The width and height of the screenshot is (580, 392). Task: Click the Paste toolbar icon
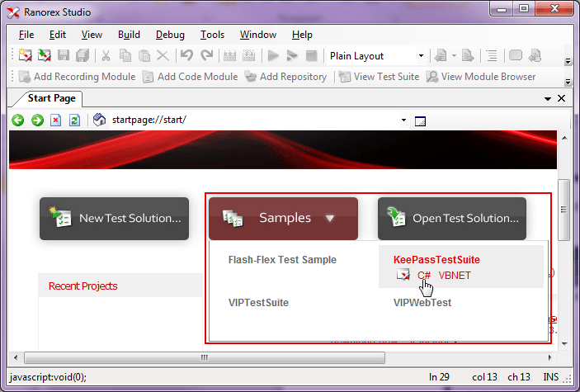pos(144,55)
